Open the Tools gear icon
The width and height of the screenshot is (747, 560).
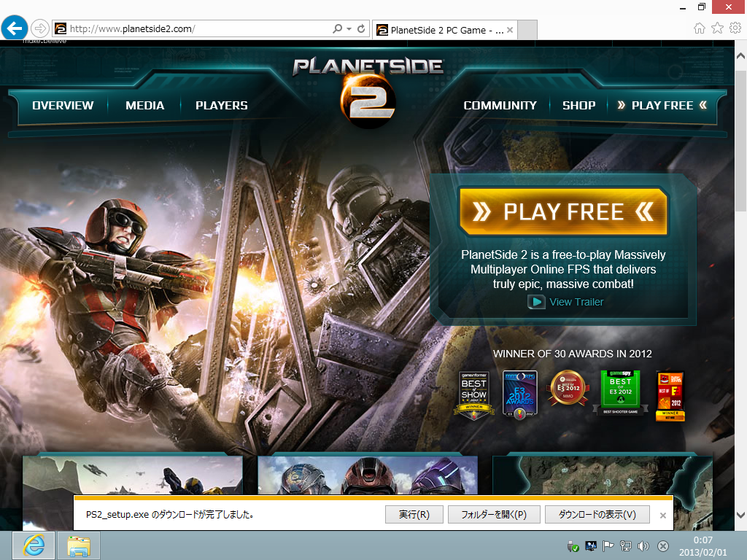(735, 28)
